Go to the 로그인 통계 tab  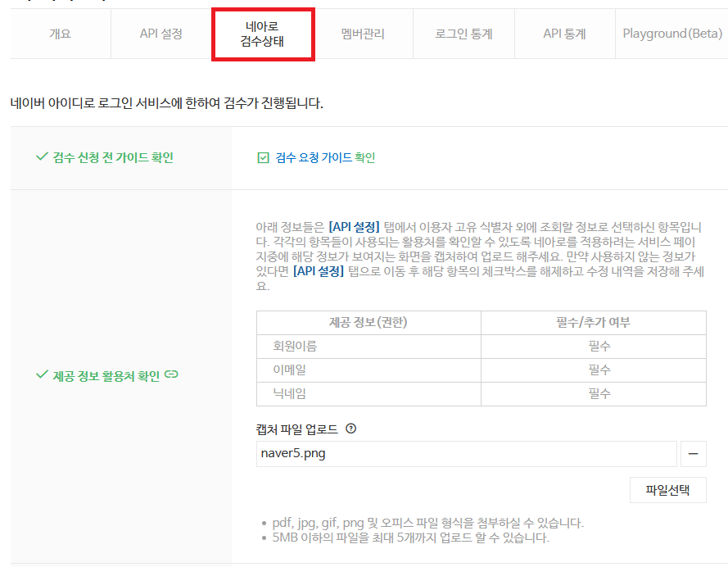click(463, 34)
